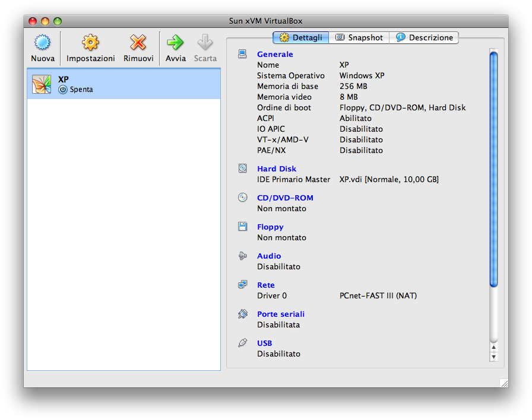Click the CD/DVD-ROM disc icon
Viewport: 532px width, 420px height.
pyautogui.click(x=243, y=198)
